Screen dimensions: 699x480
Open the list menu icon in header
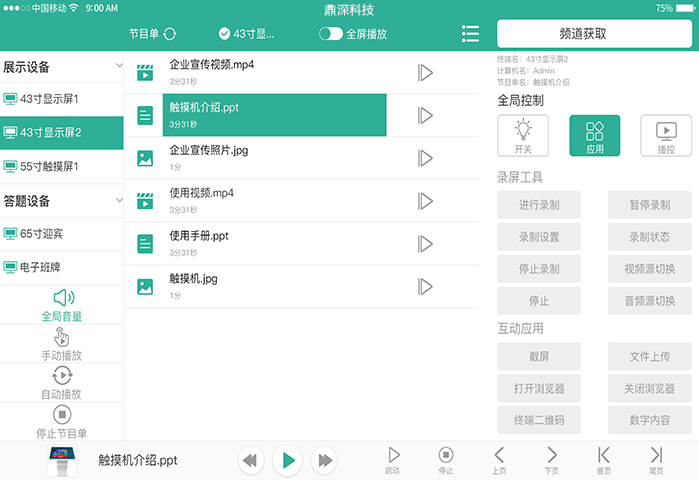click(470, 34)
